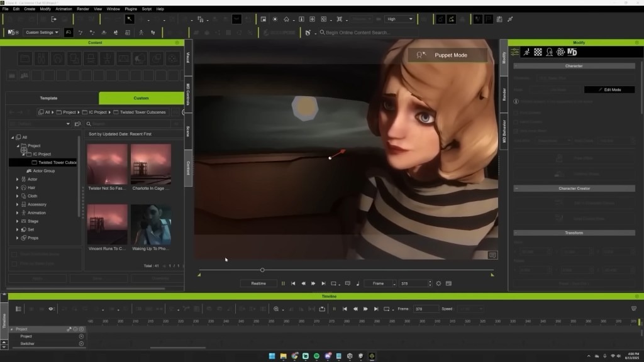
Task: Click the player settings gear icon
Action: pyautogui.click(x=438, y=283)
